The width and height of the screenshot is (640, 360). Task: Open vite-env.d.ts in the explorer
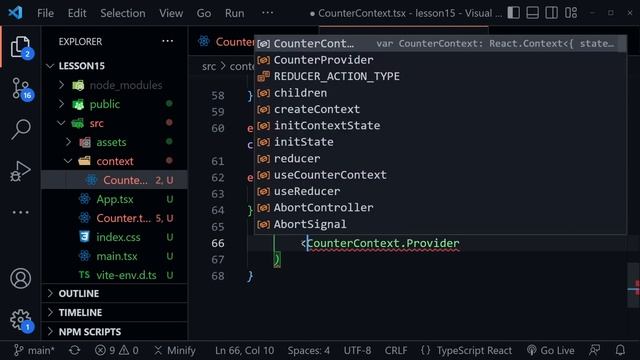tap(114, 275)
